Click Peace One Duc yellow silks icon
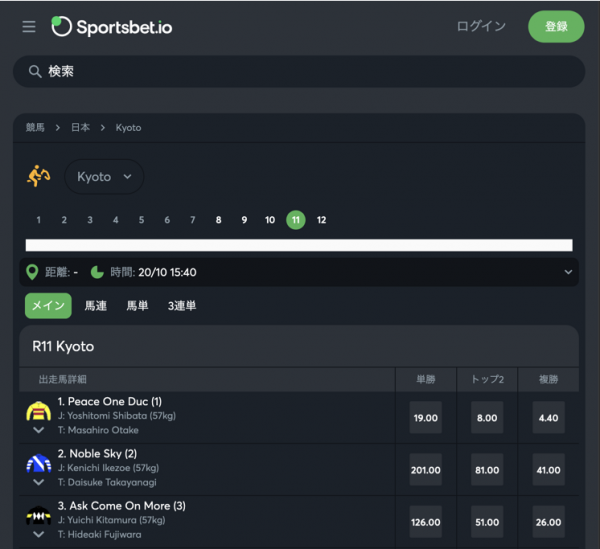600x549 pixels. point(39,411)
